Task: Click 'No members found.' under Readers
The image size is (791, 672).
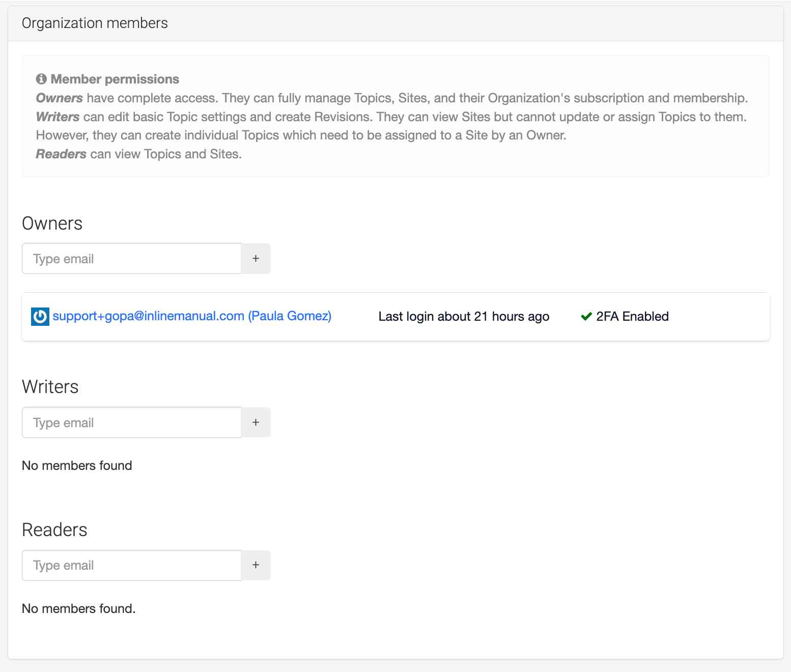Action: (x=78, y=608)
